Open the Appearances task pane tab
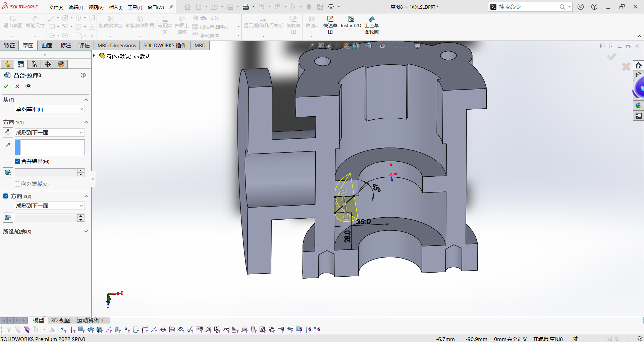 [x=639, y=106]
